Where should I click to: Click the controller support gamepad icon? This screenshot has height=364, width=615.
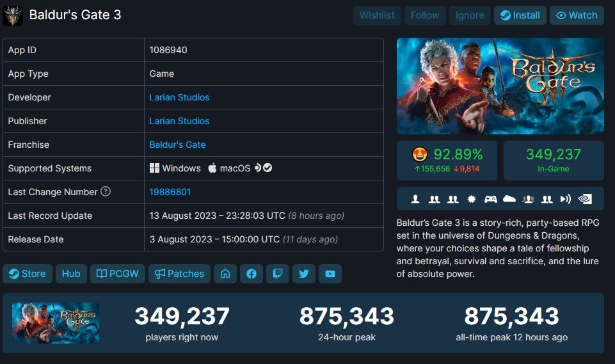click(491, 199)
